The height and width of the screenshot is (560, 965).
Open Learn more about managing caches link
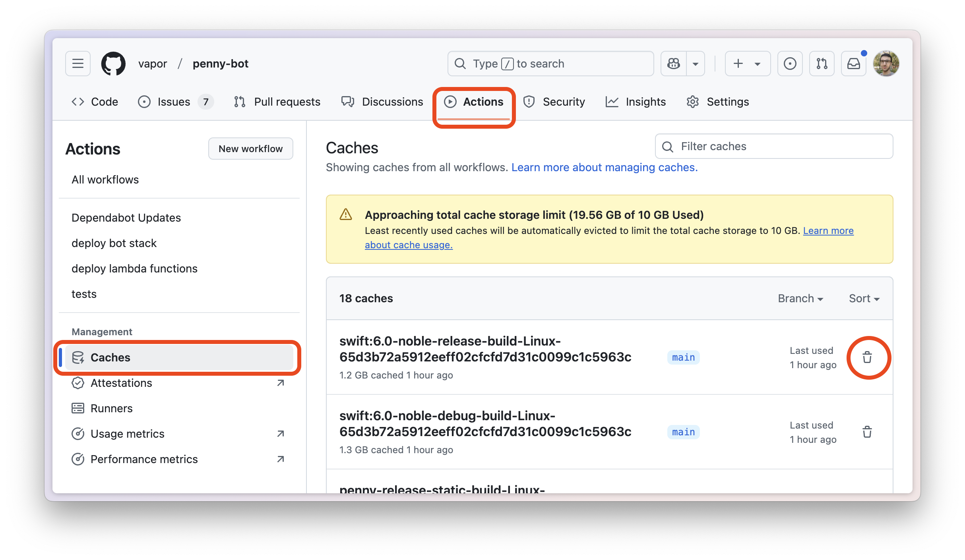pyautogui.click(x=604, y=168)
